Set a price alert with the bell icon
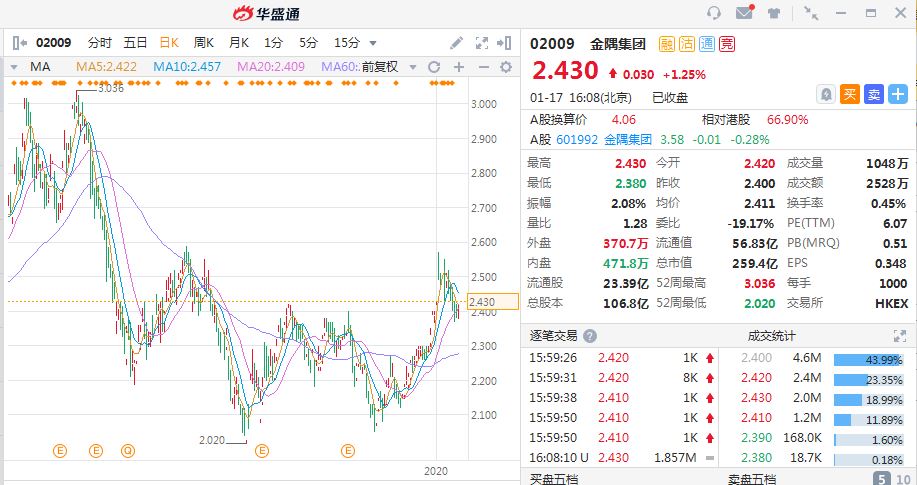This screenshot has height=485, width=917. coord(825,94)
